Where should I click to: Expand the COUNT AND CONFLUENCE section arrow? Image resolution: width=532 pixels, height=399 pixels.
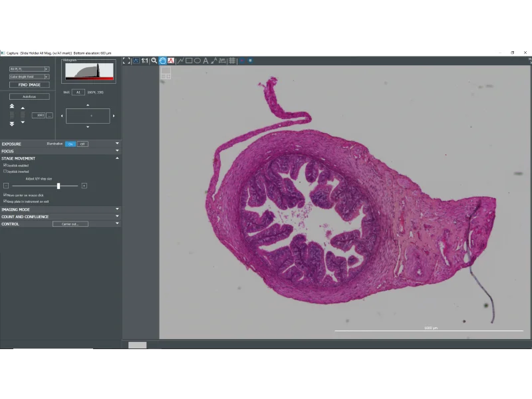pyautogui.click(x=117, y=216)
